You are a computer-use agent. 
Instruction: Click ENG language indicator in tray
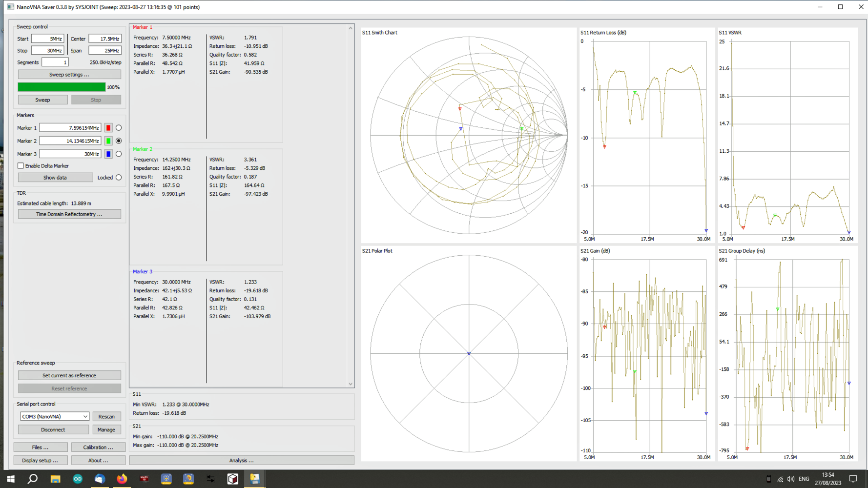coord(804,479)
